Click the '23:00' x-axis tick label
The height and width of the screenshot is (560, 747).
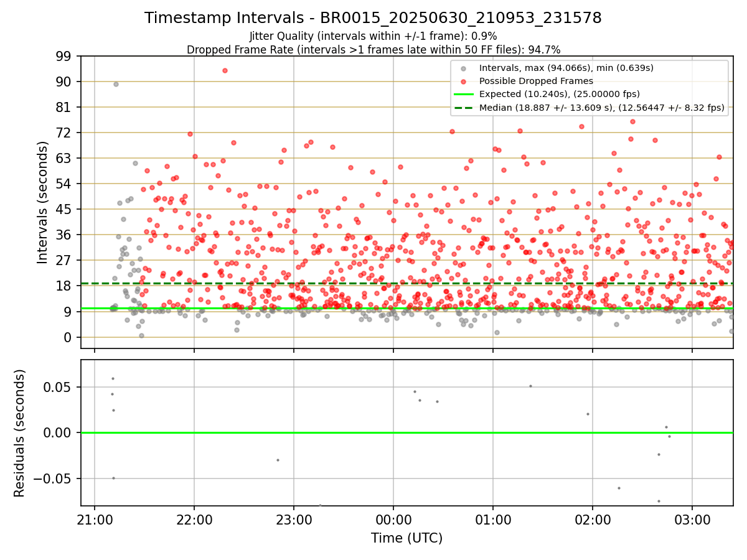click(294, 519)
